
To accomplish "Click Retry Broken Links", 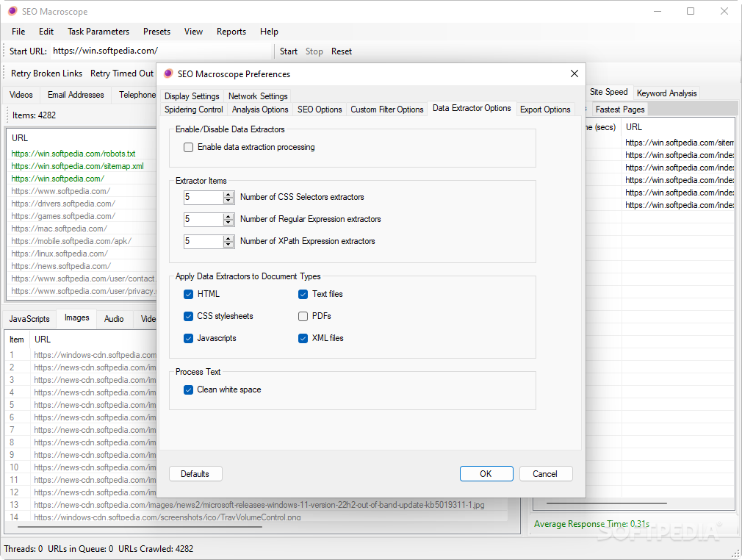I will point(46,73).
